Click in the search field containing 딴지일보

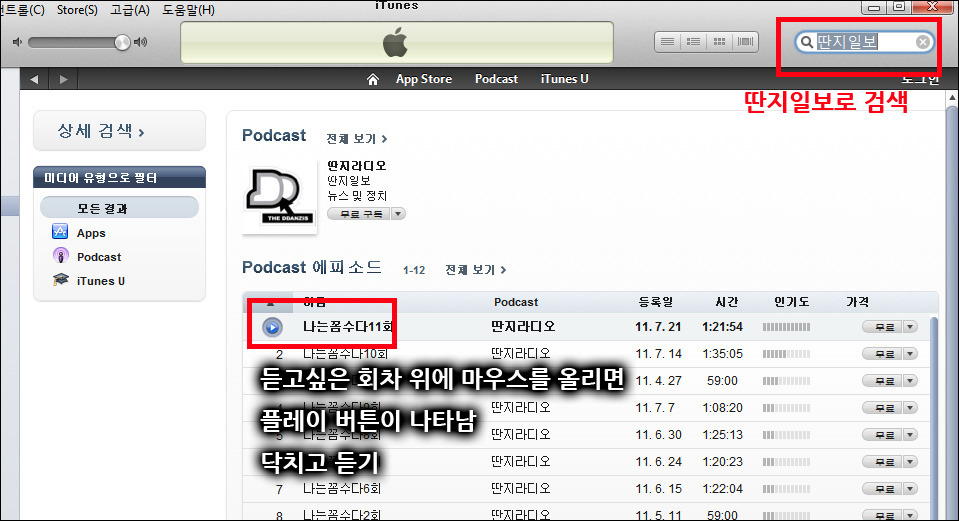click(865, 42)
